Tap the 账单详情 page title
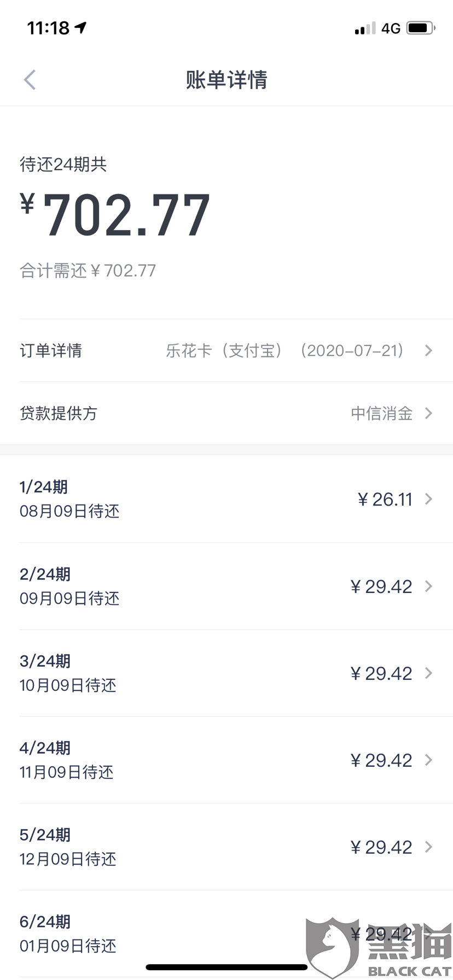453x980 pixels. click(226, 80)
